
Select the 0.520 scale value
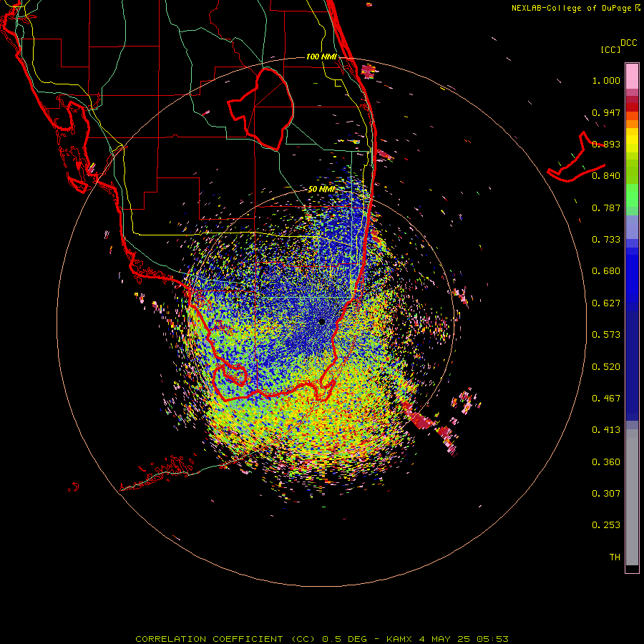[x=606, y=367]
